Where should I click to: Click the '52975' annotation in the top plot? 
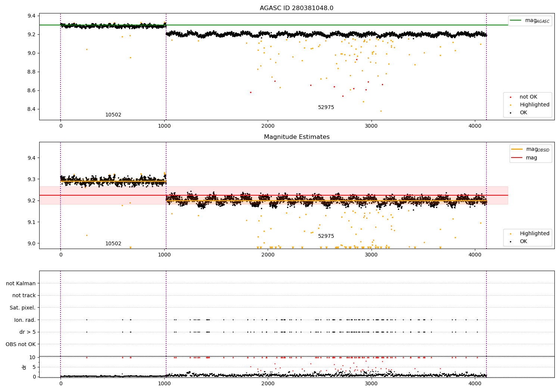tap(326, 108)
